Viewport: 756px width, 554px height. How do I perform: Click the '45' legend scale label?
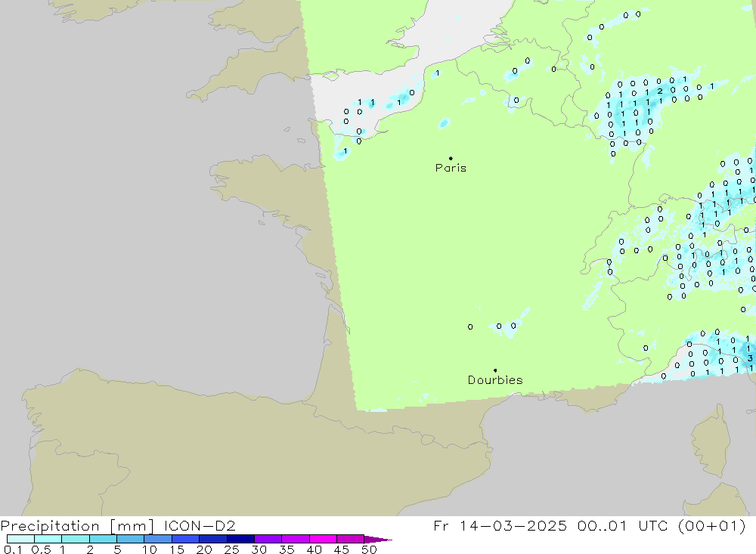[x=342, y=549]
